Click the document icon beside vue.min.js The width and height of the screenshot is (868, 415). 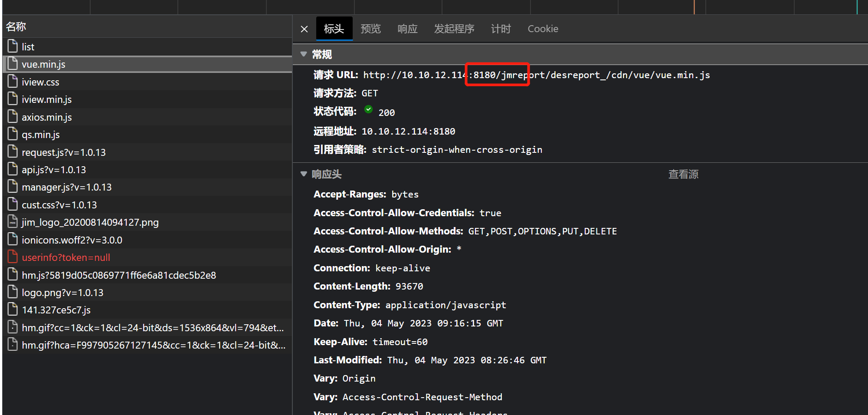[12, 63]
